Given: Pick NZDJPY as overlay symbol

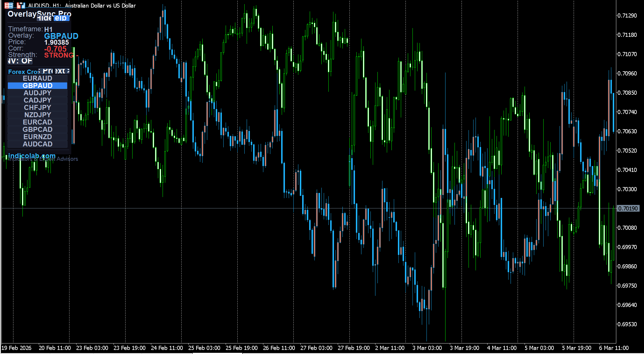Looking at the screenshot, I should (37, 115).
